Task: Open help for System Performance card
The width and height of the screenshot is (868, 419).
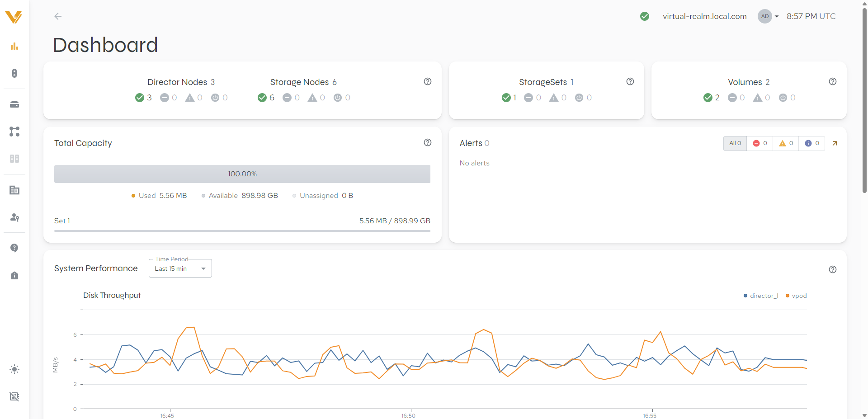Action: (833, 269)
